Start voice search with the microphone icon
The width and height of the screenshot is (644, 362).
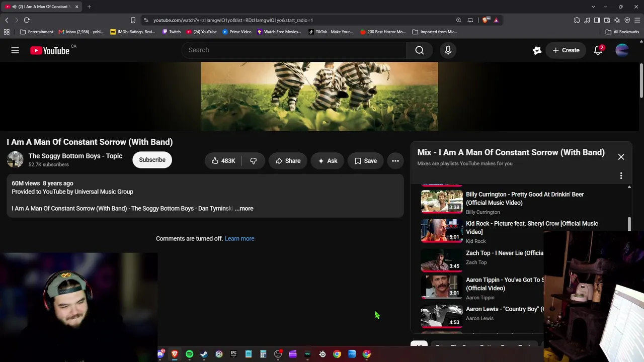point(448,50)
